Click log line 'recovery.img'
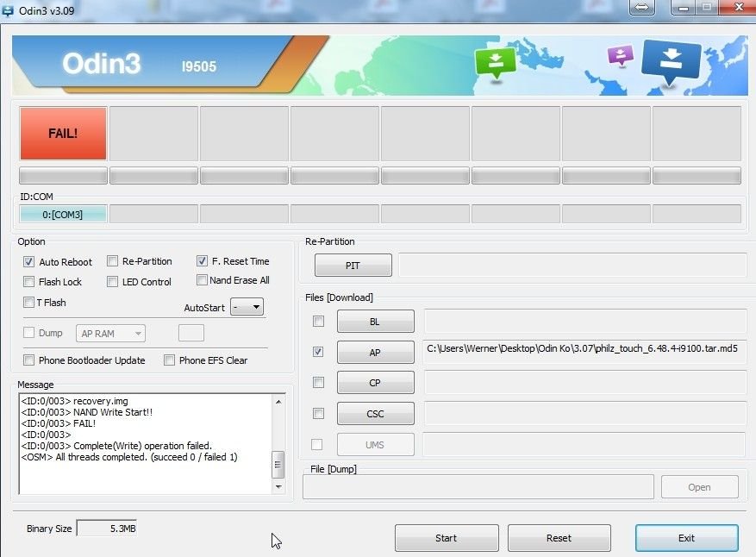 75,401
